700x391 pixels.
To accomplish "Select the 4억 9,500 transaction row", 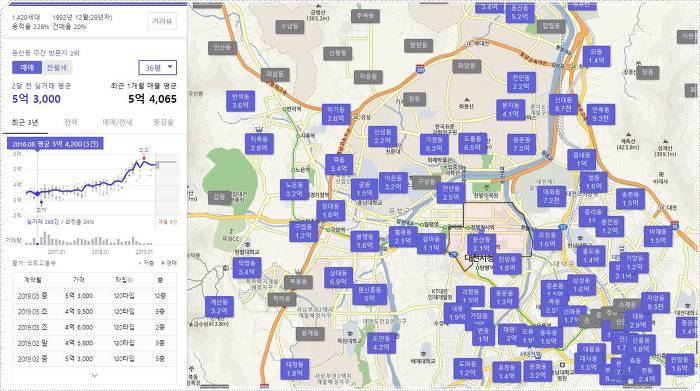I will click(94, 312).
